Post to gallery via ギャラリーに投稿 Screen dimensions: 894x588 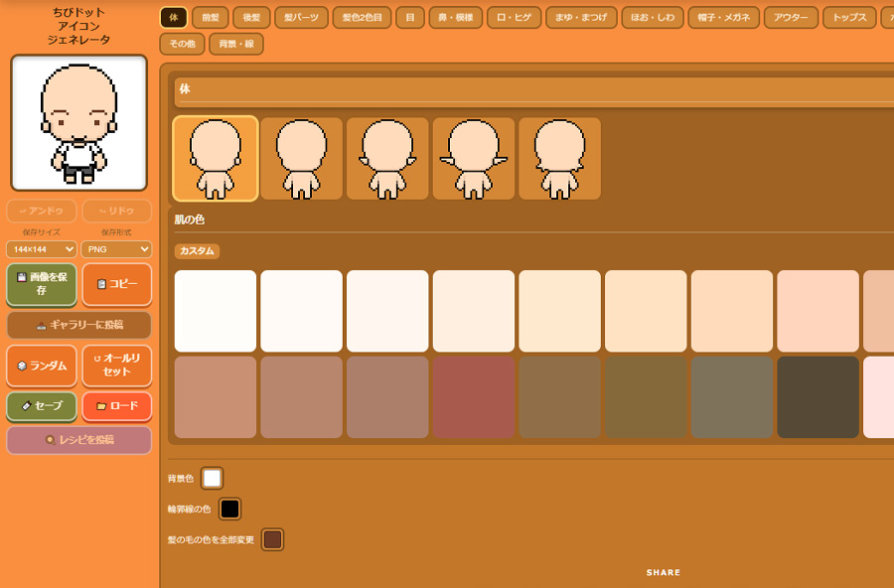78,325
